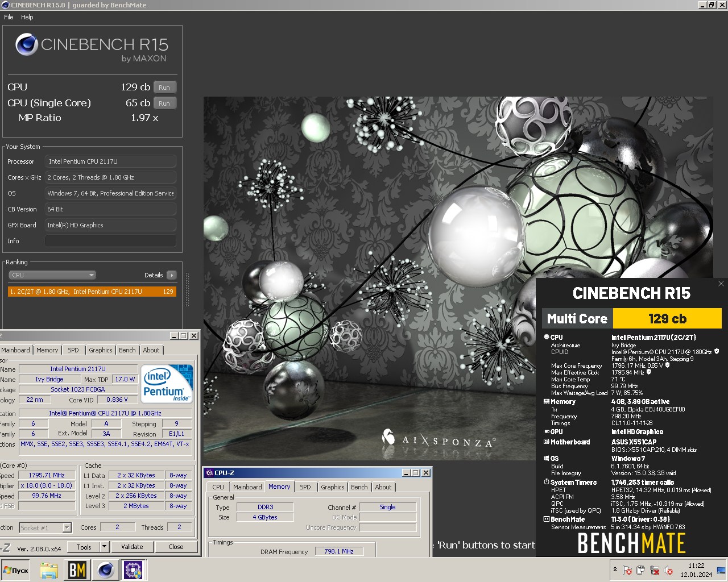This screenshot has width=728, height=582.
Task: Switch to Bench tab in front CPU-Z window
Action: pos(359,487)
